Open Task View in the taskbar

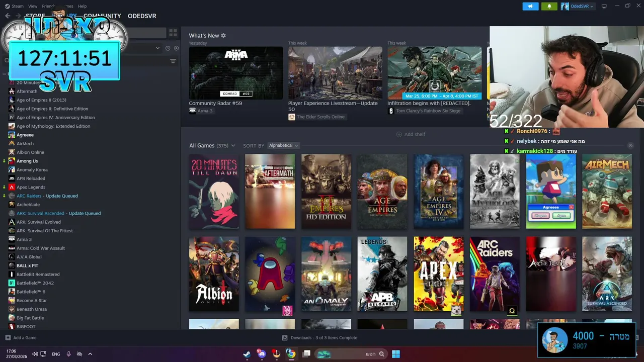tap(306, 354)
